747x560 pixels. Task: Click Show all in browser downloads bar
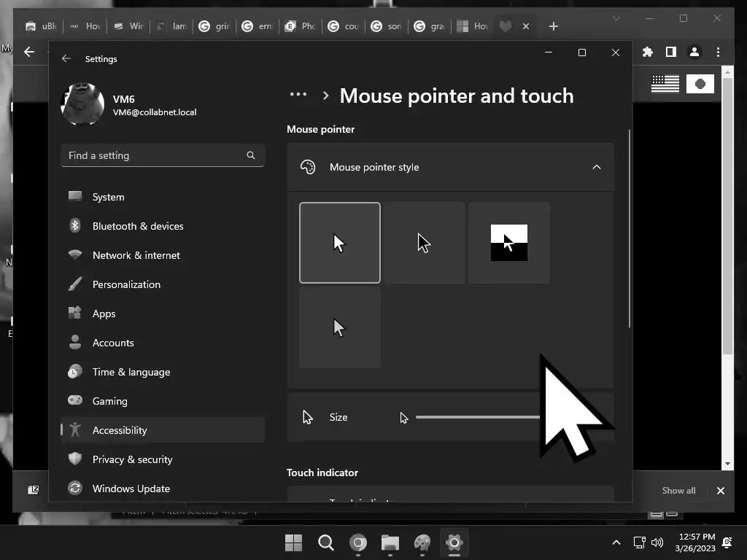(678, 491)
